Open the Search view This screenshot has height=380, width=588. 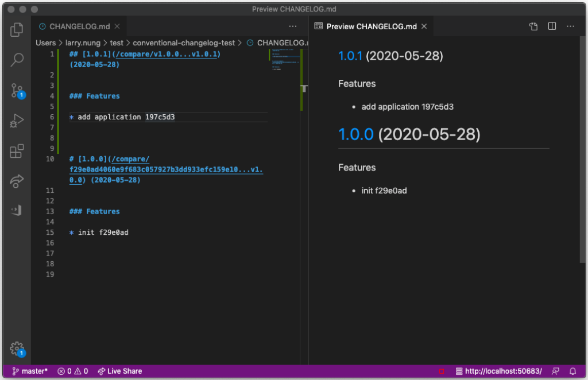coord(17,60)
